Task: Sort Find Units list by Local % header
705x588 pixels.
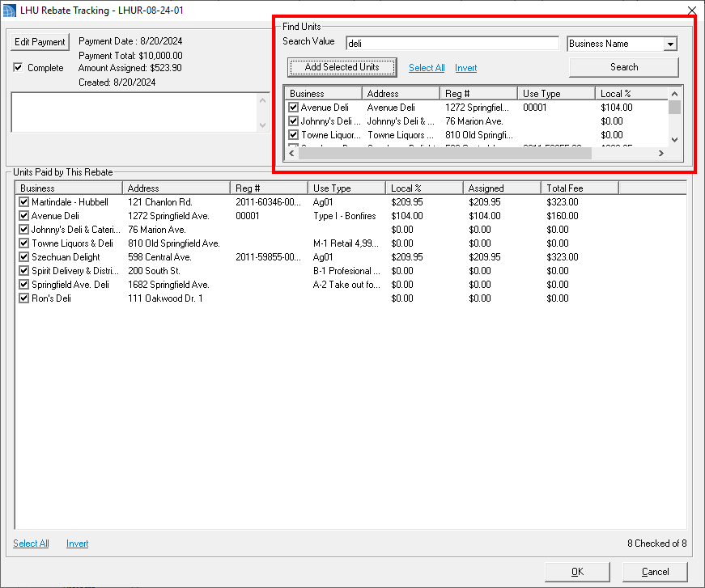Action: click(631, 94)
